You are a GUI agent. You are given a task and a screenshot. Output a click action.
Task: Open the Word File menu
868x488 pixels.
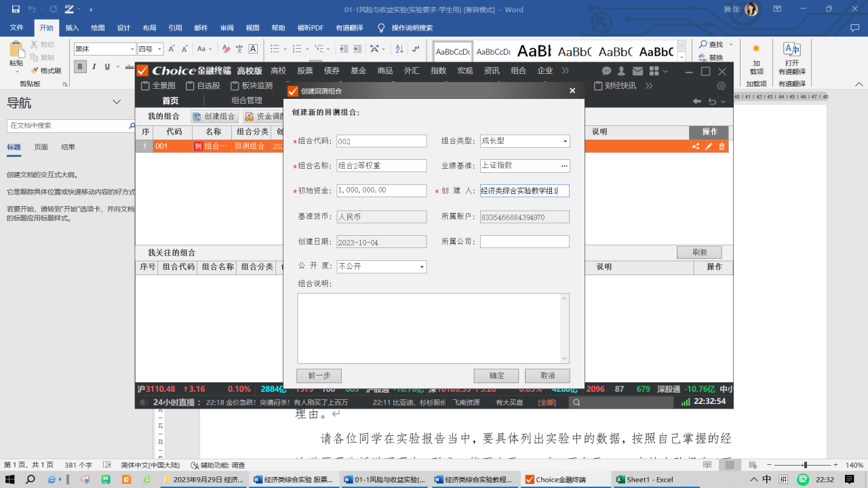(x=17, y=28)
